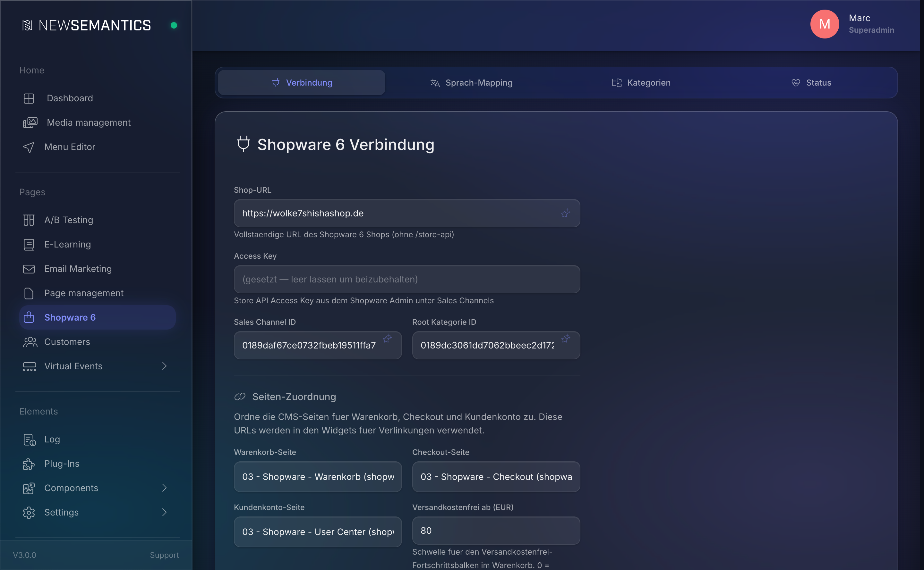924x570 pixels.
Task: Expand Virtual Events submenu chevron
Action: pyautogui.click(x=164, y=366)
